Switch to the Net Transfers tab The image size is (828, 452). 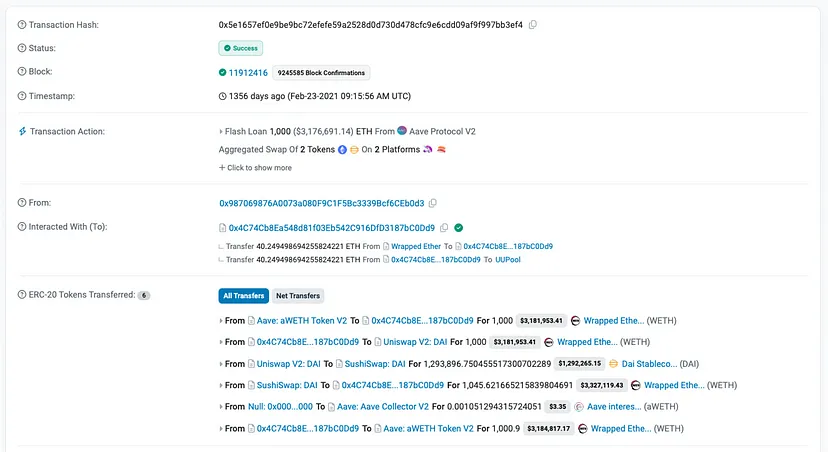click(x=297, y=295)
